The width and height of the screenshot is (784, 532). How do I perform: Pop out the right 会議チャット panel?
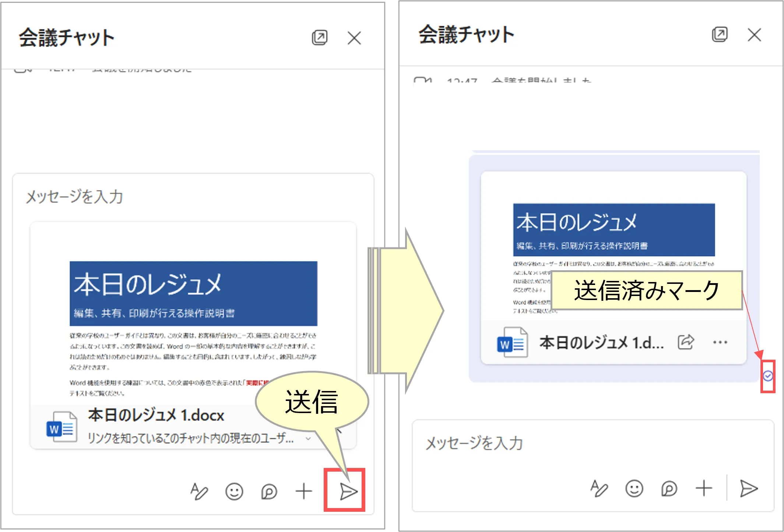[x=720, y=35]
